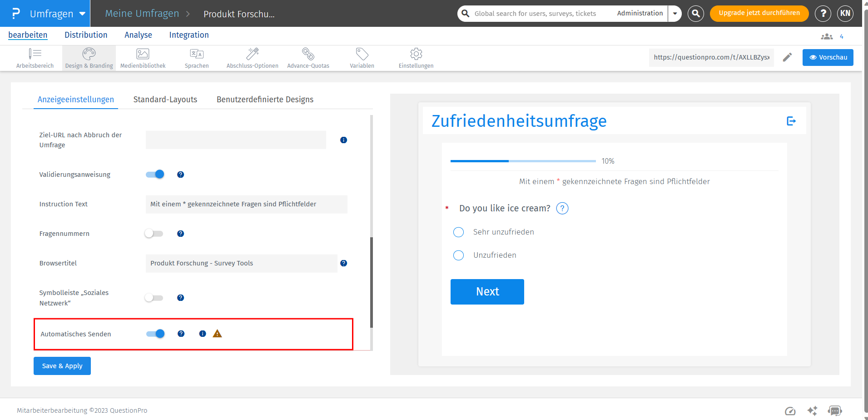Disable the Validierungsanweisung toggle

pyautogui.click(x=155, y=175)
